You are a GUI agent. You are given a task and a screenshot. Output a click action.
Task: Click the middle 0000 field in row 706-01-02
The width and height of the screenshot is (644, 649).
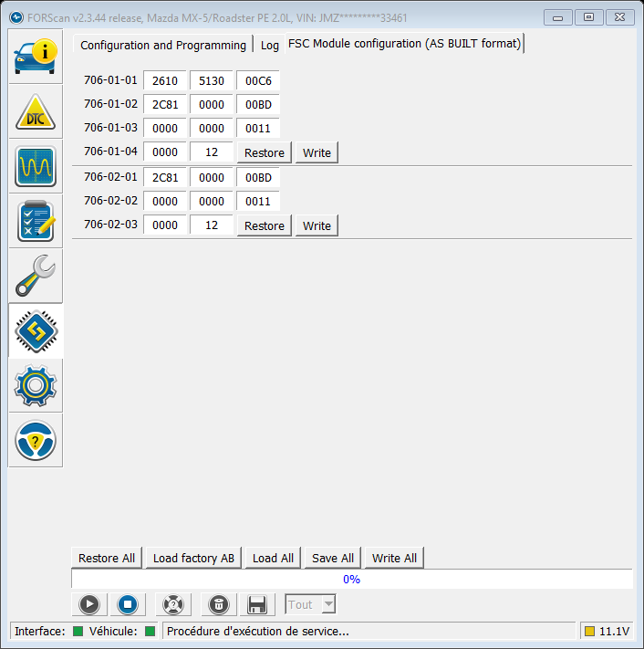click(212, 104)
